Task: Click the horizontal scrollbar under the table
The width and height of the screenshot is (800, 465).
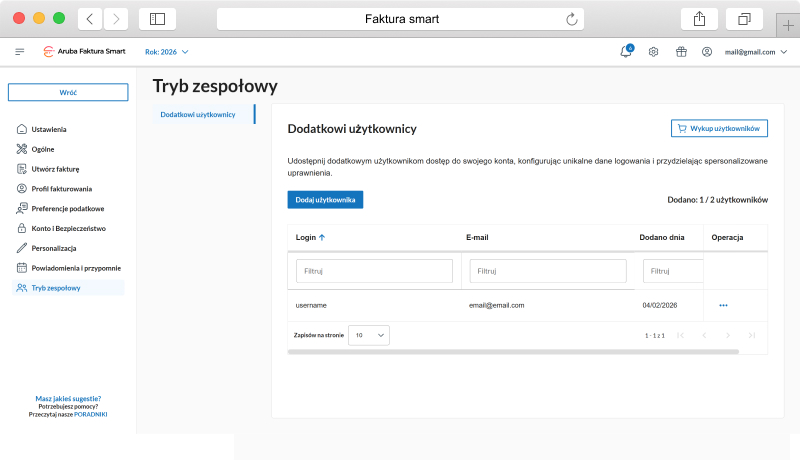Action: tap(512, 352)
